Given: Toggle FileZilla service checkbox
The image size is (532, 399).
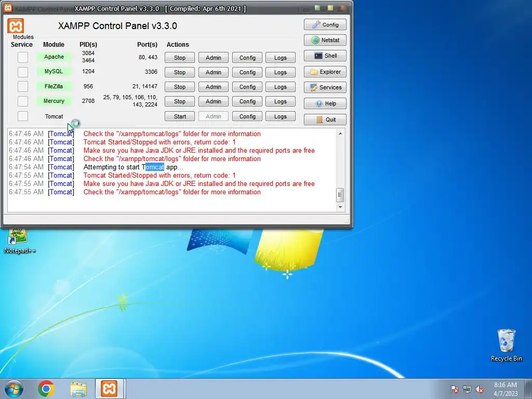Looking at the screenshot, I should tap(23, 86).
